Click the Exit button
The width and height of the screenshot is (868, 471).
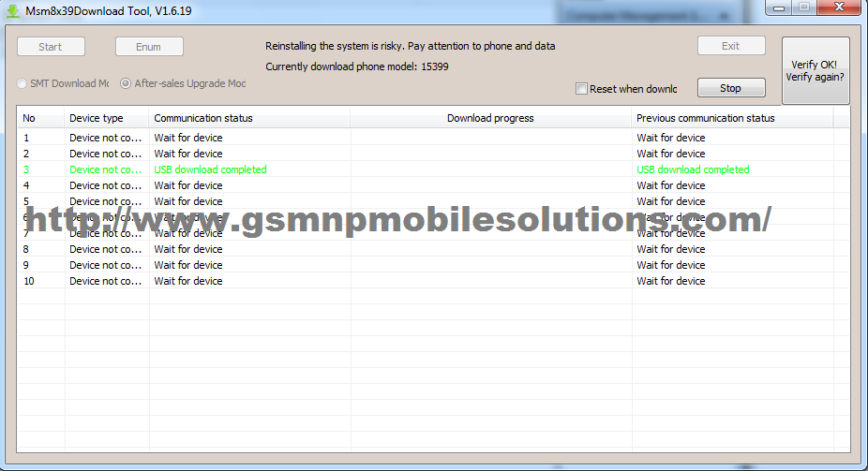point(731,46)
